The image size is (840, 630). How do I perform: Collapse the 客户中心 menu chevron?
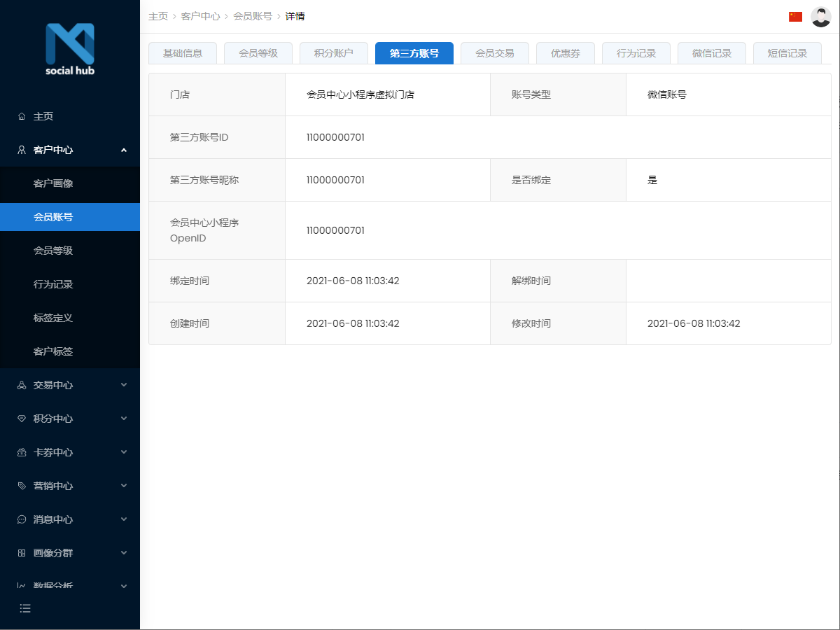pos(124,150)
